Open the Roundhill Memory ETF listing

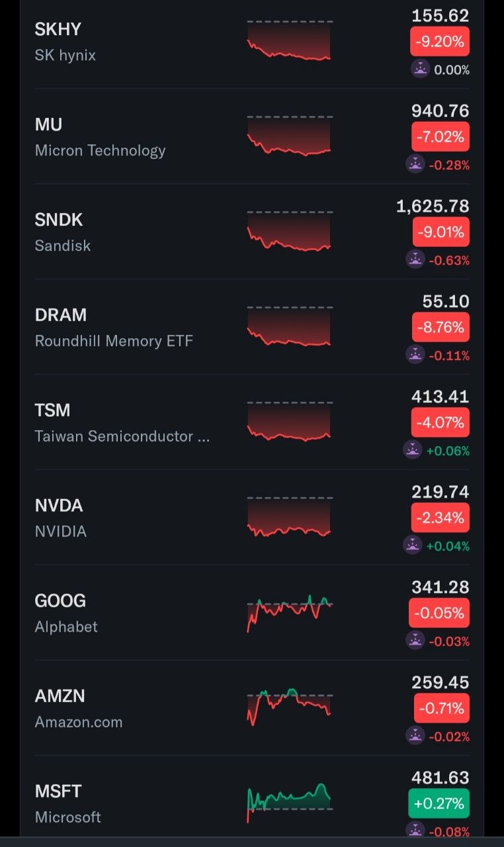pyautogui.click(x=252, y=327)
